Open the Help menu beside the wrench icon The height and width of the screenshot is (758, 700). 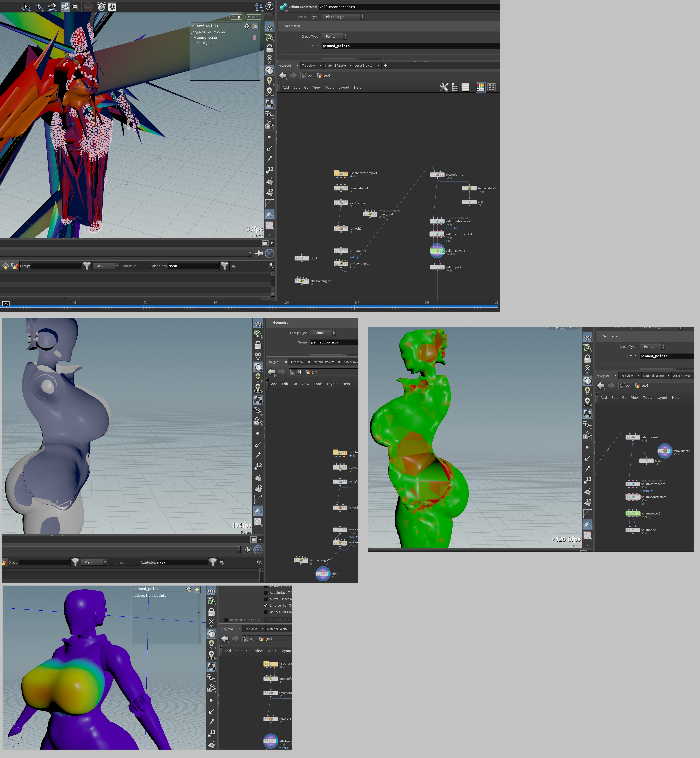(358, 88)
